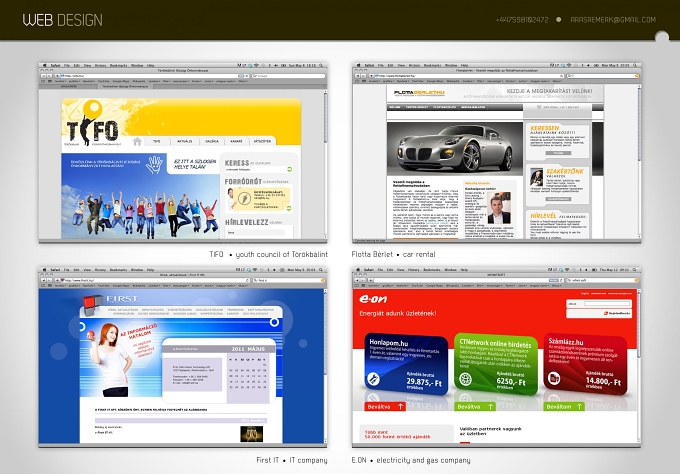Click the HÍRLEVÉL heading on the Flotta site
The image size is (680, 474).
543,216
